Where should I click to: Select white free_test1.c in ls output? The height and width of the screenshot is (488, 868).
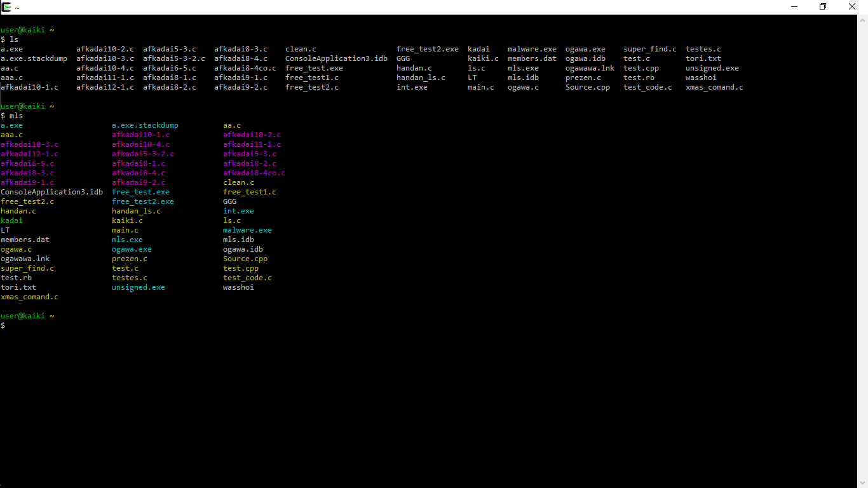(x=311, y=78)
